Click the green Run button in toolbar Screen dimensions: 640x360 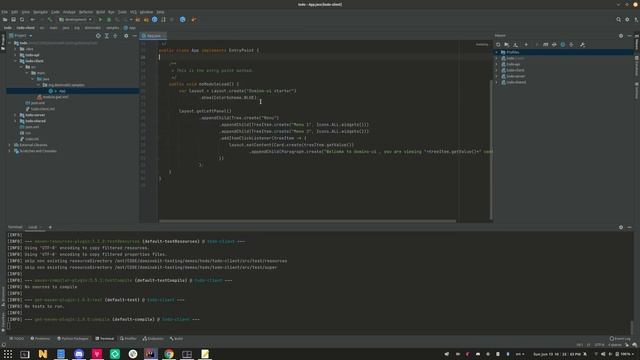coord(100,20)
